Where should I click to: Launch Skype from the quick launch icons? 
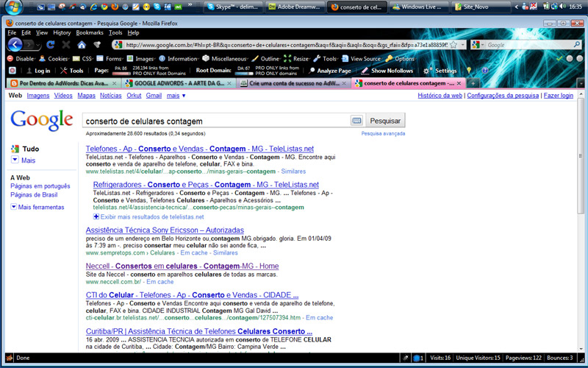(157, 7)
